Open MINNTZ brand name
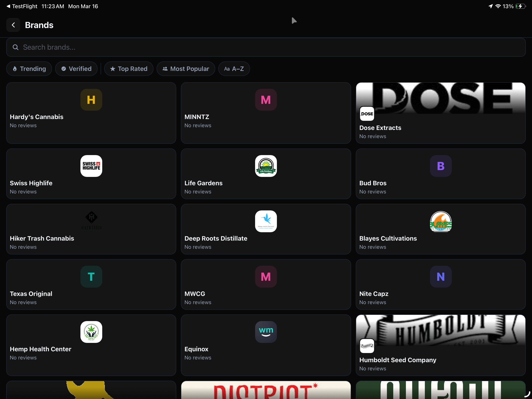Viewport: 532px width, 399px height. pos(197,117)
